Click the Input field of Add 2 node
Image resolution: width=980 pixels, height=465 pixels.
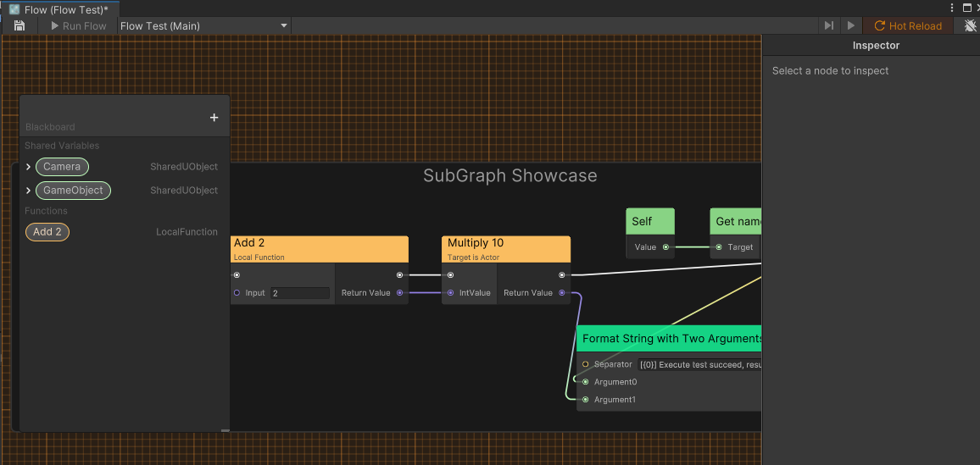pos(299,293)
